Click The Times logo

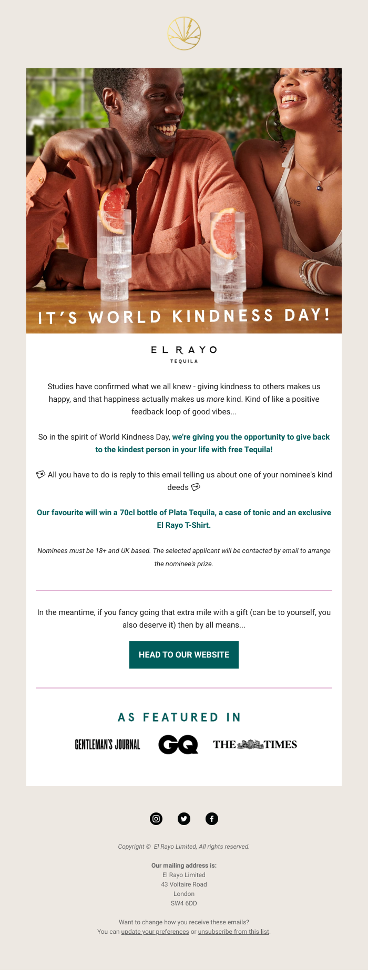[255, 744]
